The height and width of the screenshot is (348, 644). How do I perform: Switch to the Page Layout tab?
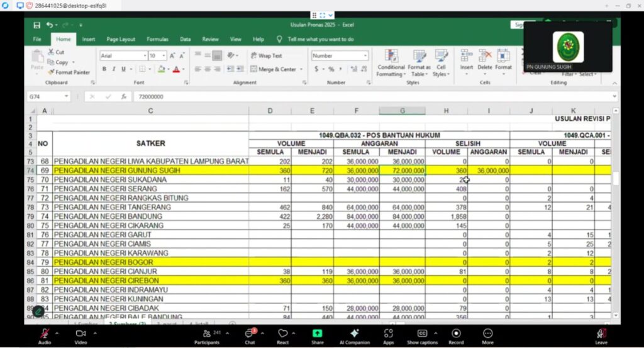[x=121, y=39]
